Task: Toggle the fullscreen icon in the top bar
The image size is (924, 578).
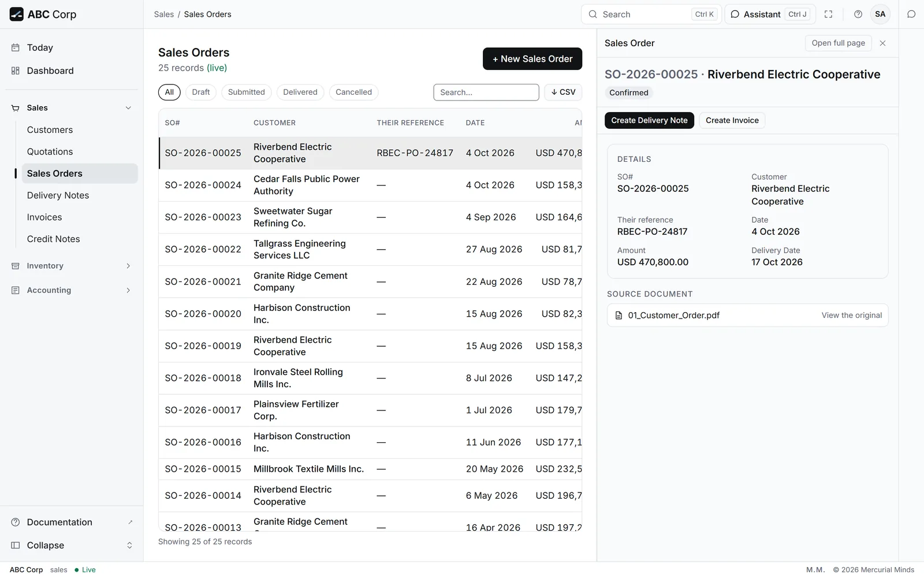Action: click(x=828, y=14)
